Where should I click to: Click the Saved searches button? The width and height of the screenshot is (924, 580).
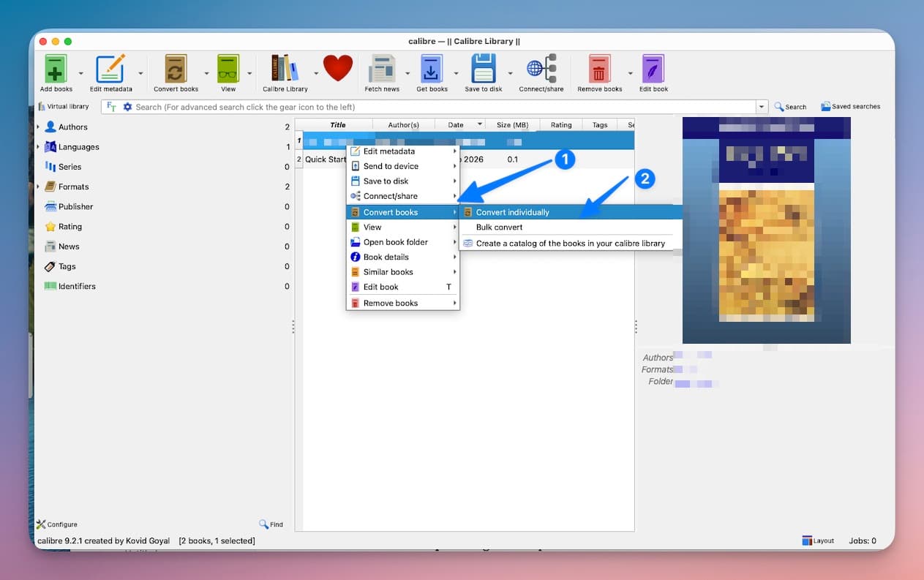click(850, 107)
